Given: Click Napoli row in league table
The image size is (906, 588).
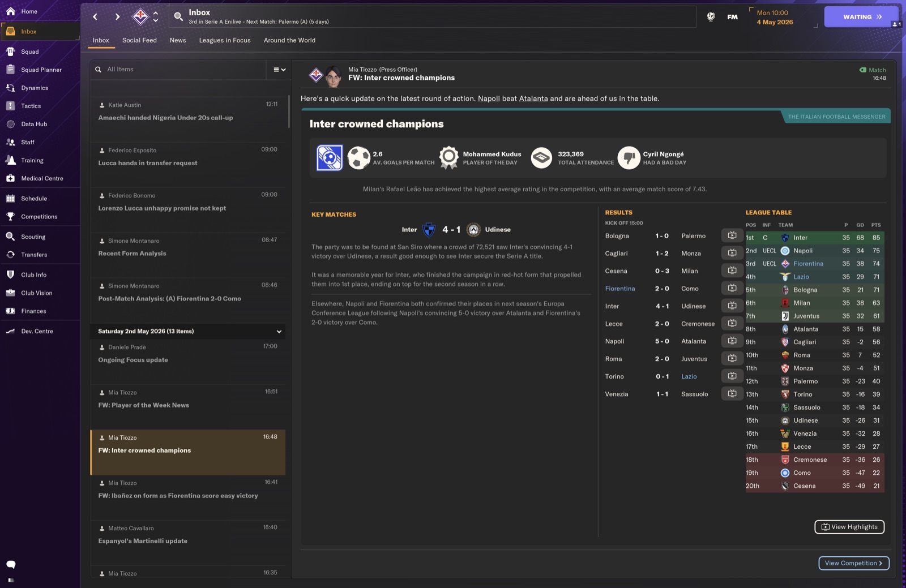Looking at the screenshot, I should (x=815, y=251).
